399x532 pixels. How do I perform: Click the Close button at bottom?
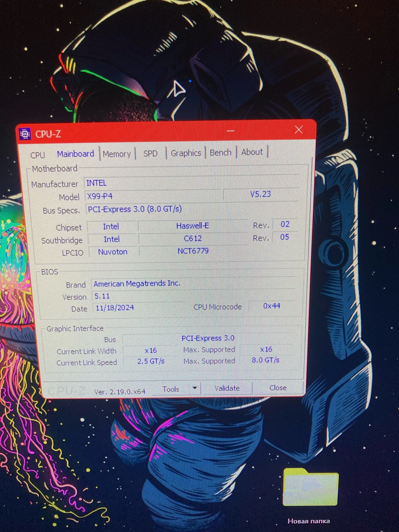point(278,388)
